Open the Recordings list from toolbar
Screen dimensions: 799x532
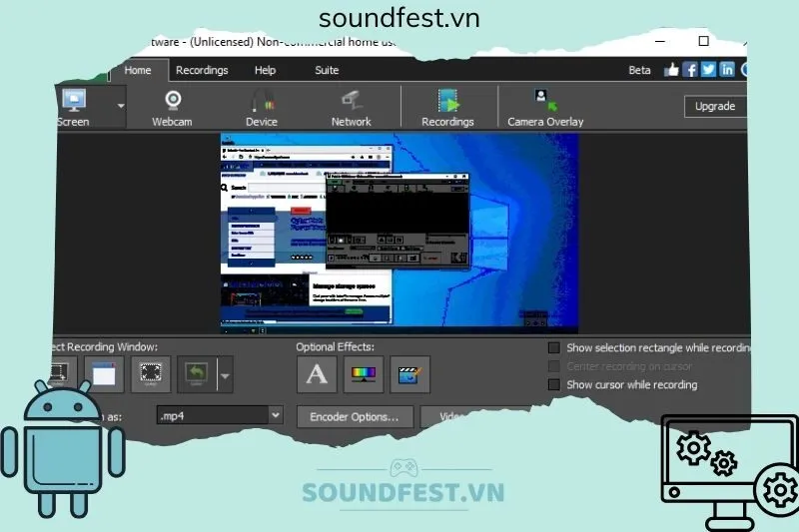447,107
